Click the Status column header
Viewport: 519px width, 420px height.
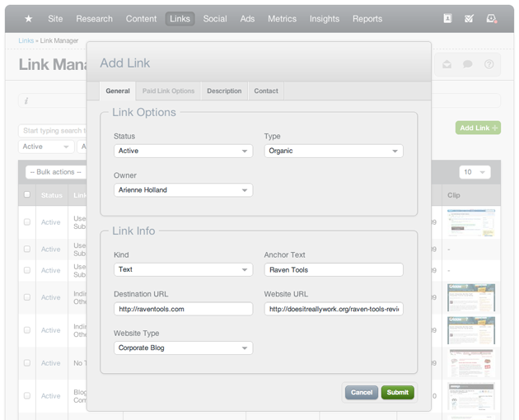click(52, 195)
